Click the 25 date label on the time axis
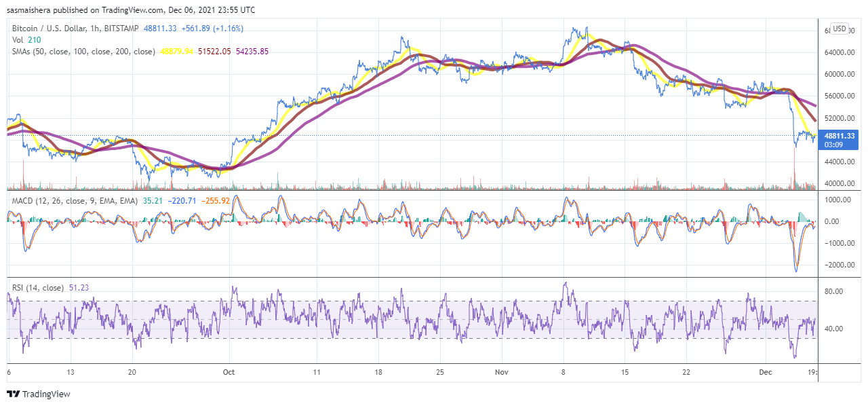Image resolution: width=868 pixels, height=406 pixels. click(x=440, y=372)
